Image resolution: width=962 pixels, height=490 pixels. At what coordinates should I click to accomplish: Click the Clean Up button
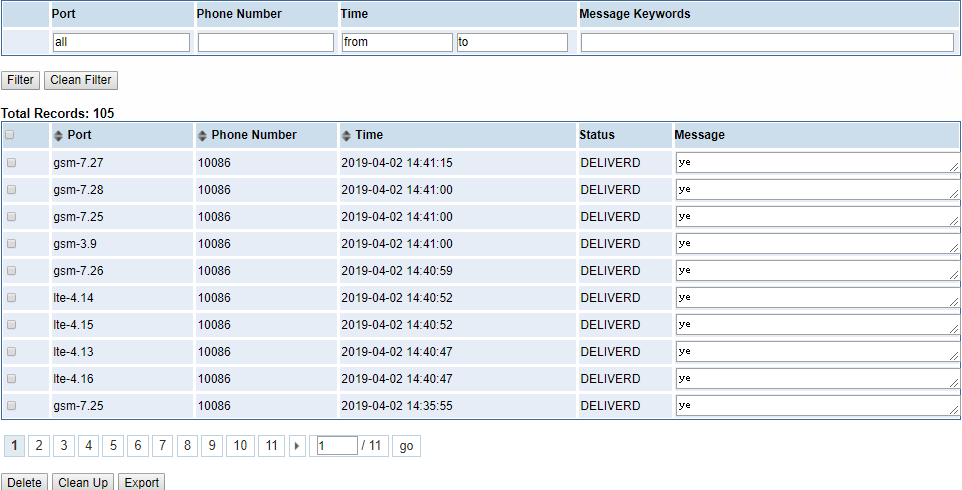83,482
